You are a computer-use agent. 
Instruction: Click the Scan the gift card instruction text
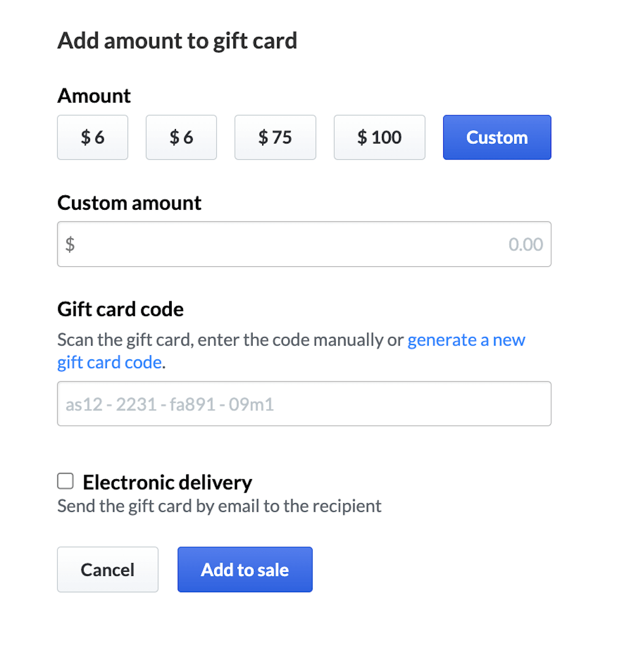(x=230, y=340)
